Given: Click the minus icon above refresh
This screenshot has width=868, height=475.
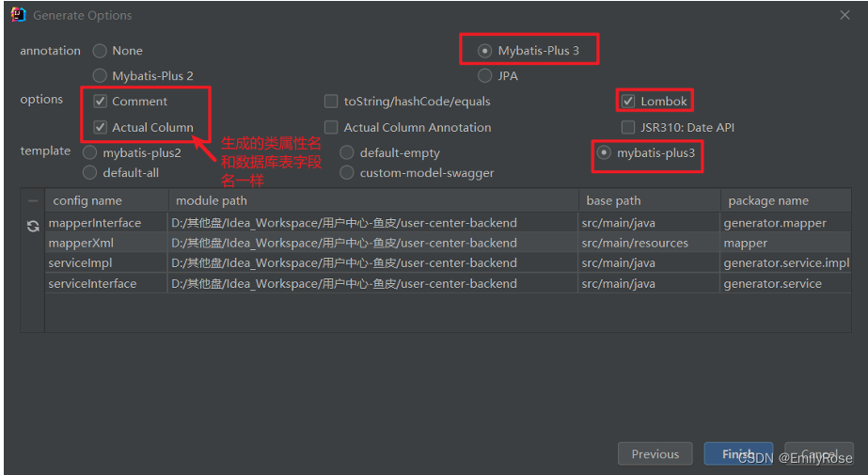Looking at the screenshot, I should [x=33, y=201].
